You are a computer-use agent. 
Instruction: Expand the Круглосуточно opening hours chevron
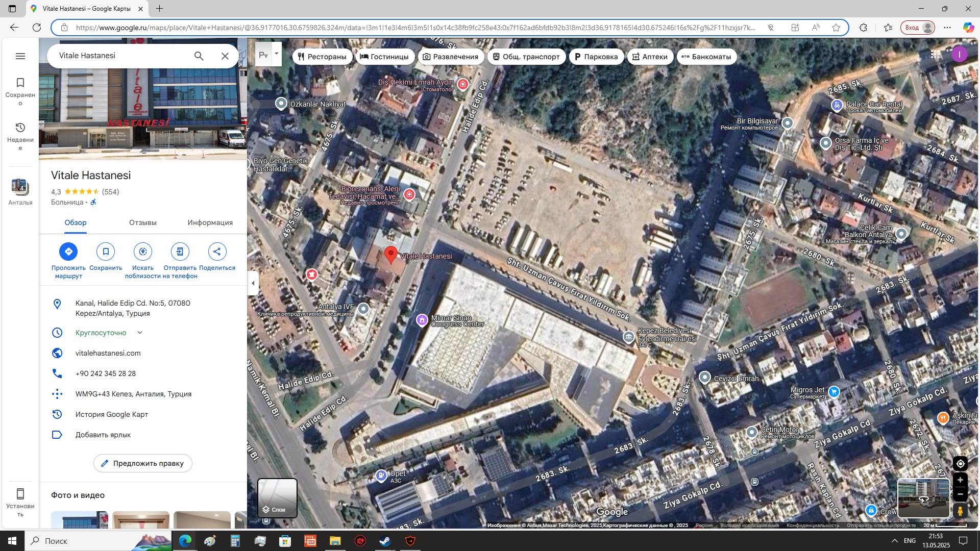coord(140,333)
